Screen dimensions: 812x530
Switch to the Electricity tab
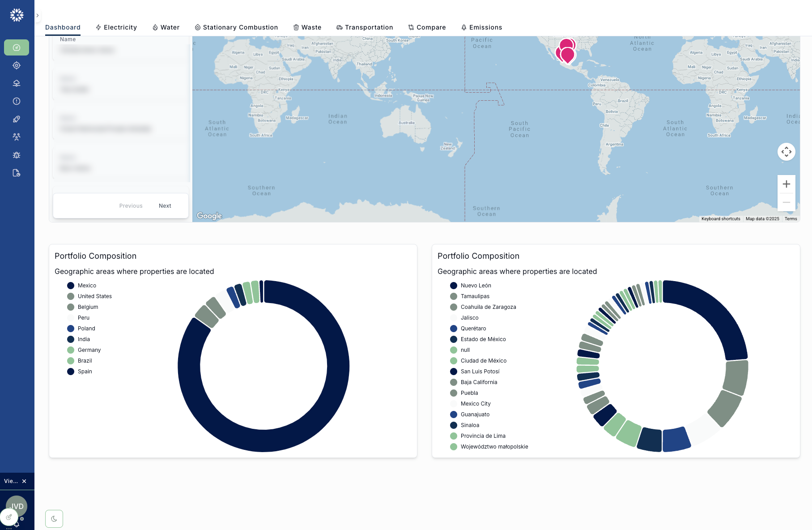coord(116,27)
